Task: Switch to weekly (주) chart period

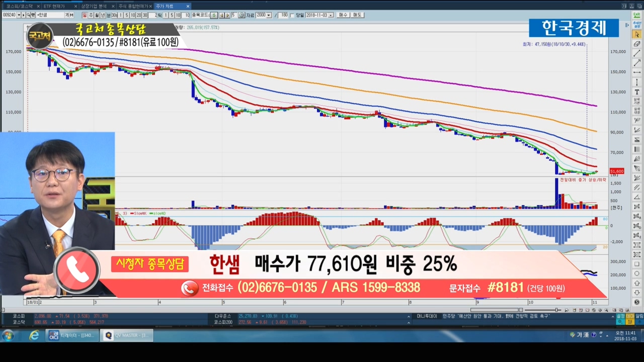Action: (x=91, y=15)
